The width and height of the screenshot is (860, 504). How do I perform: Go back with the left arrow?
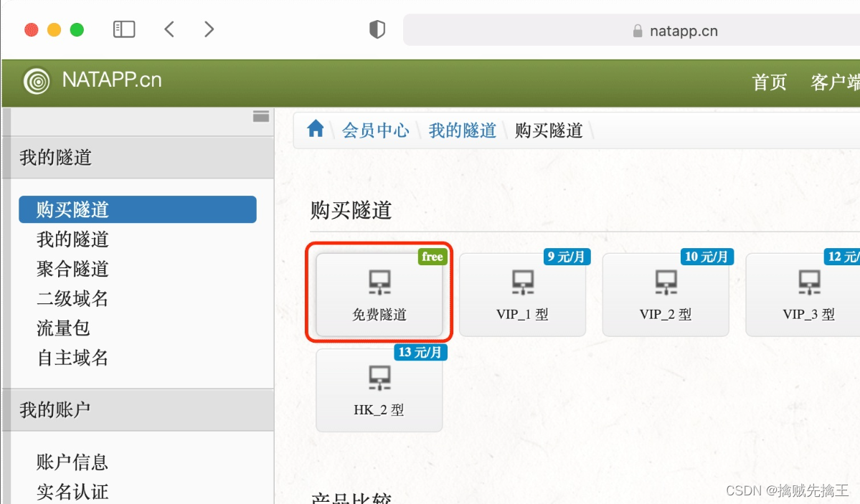(x=169, y=29)
